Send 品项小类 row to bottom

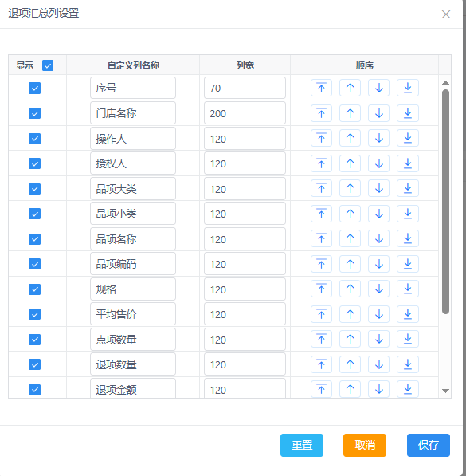408,214
